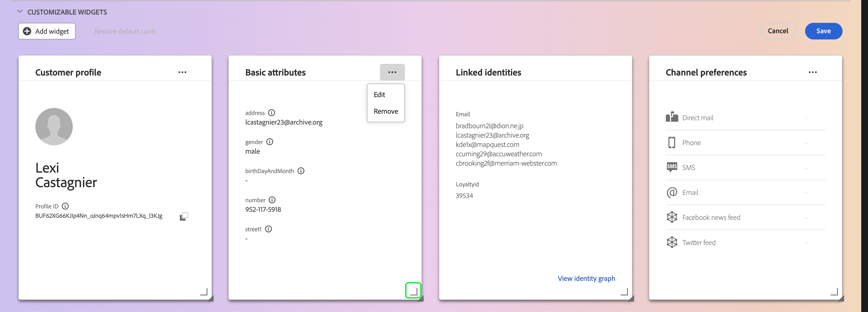Choose Remove from the widget menu

pyautogui.click(x=385, y=111)
